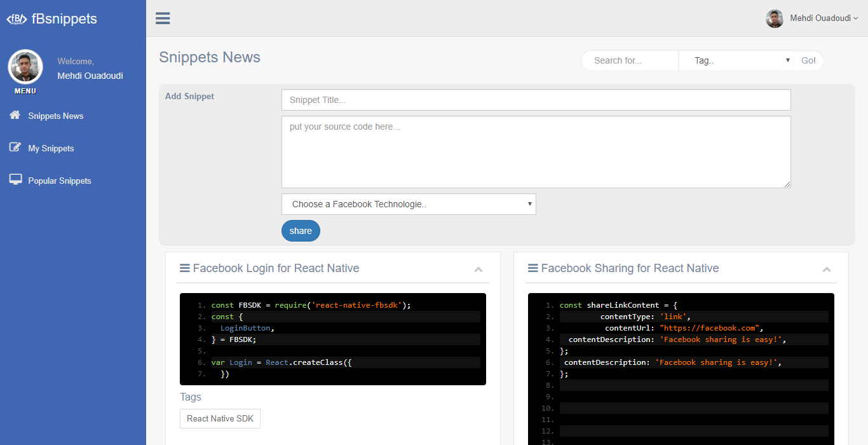This screenshot has width=868, height=445.
Task: Collapse the Facebook Login for React Native panel
Action: coord(478,270)
